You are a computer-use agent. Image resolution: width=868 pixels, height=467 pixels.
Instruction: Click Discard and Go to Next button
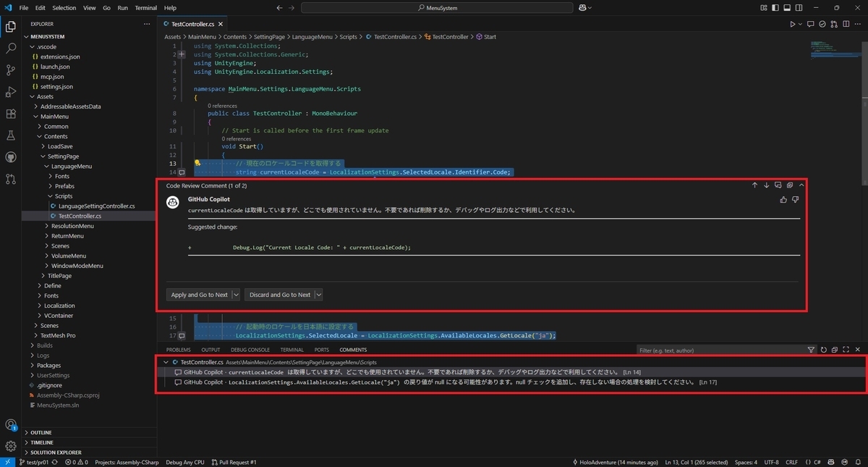[280, 295]
